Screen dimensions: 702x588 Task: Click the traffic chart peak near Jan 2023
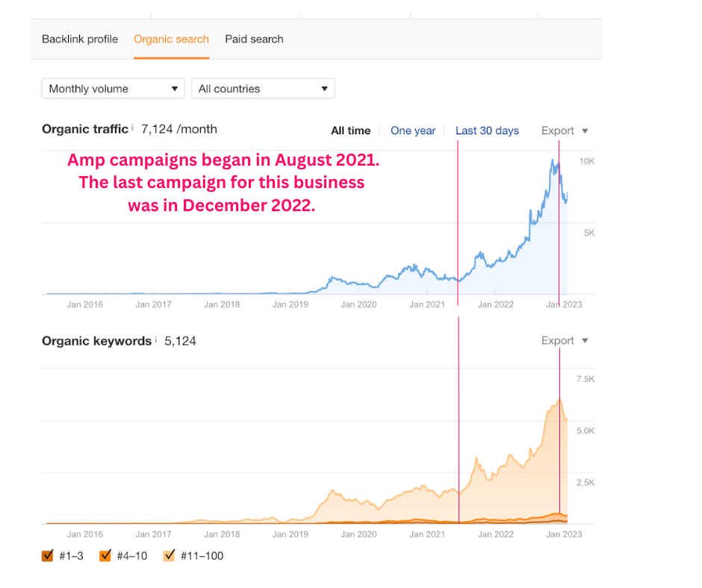tap(553, 162)
